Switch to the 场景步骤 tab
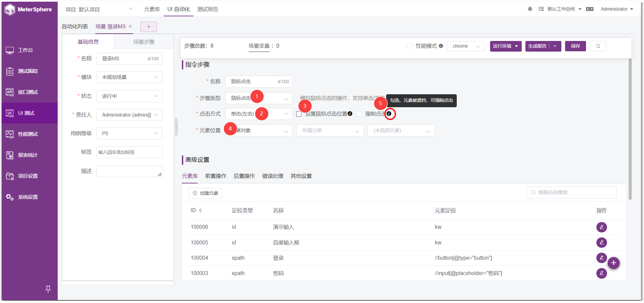The image size is (644, 303). coord(144,42)
